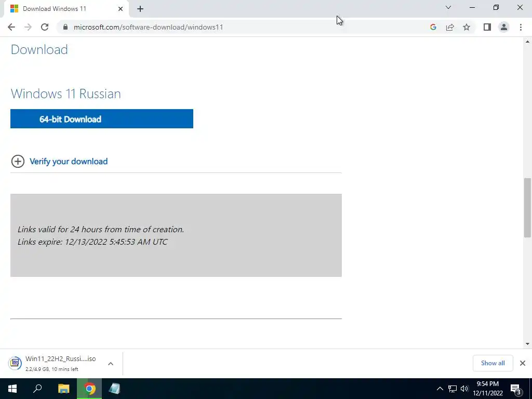Open the taskbar search icon

point(37,389)
